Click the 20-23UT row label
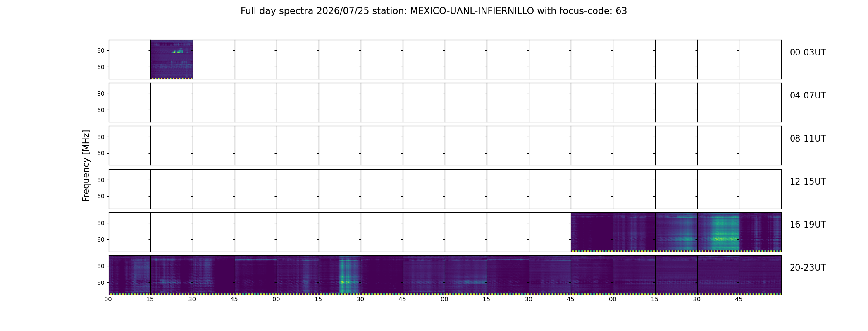The image size is (868, 331). (x=808, y=268)
